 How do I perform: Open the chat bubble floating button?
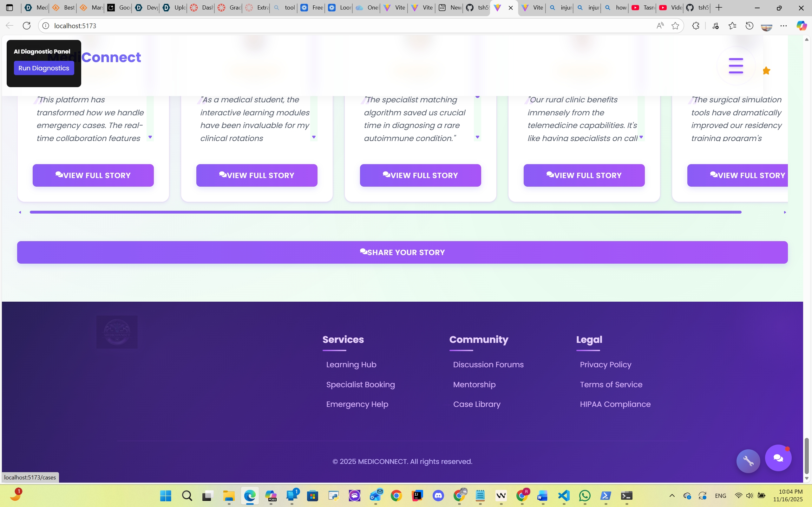tap(778, 458)
